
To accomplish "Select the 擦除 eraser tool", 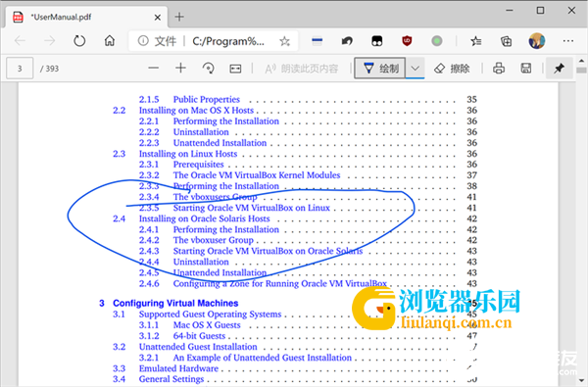I will click(452, 69).
